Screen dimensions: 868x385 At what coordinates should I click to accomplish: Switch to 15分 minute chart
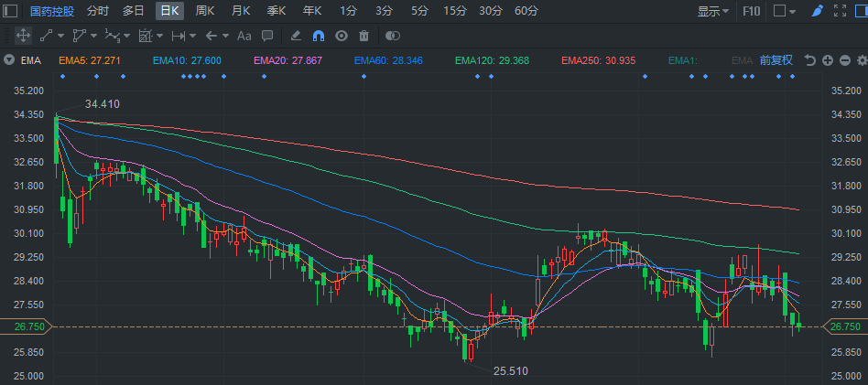455,10
